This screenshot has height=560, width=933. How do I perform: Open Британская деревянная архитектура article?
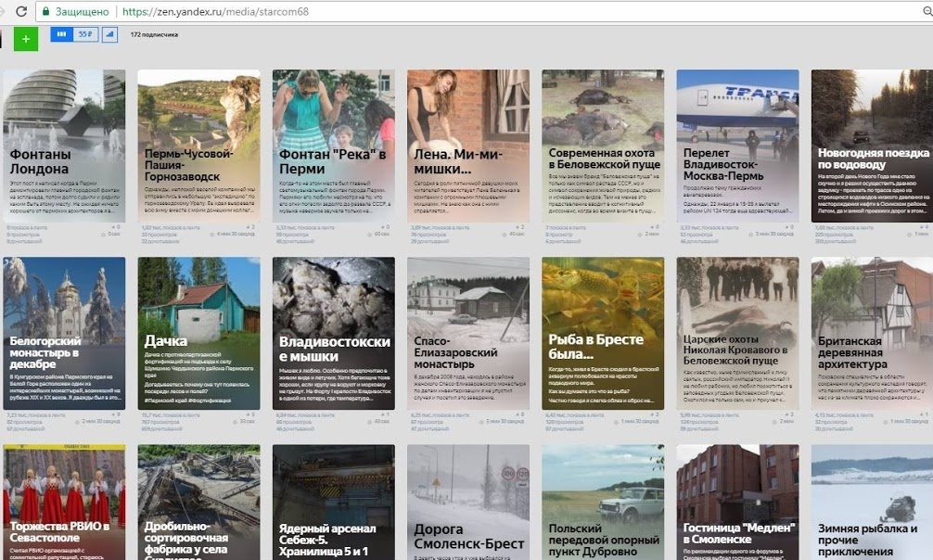coord(873,333)
